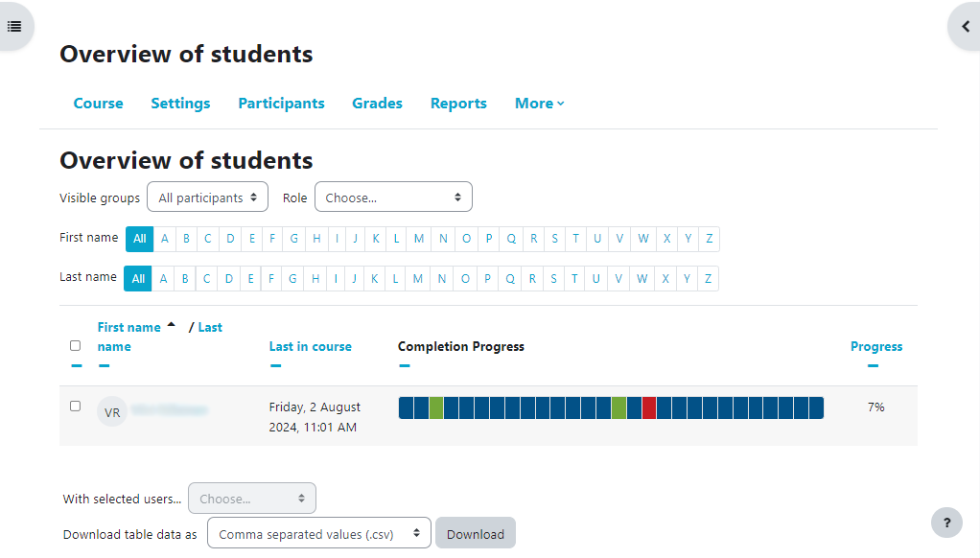
Task: Change the download format dropdown
Action: click(x=318, y=533)
